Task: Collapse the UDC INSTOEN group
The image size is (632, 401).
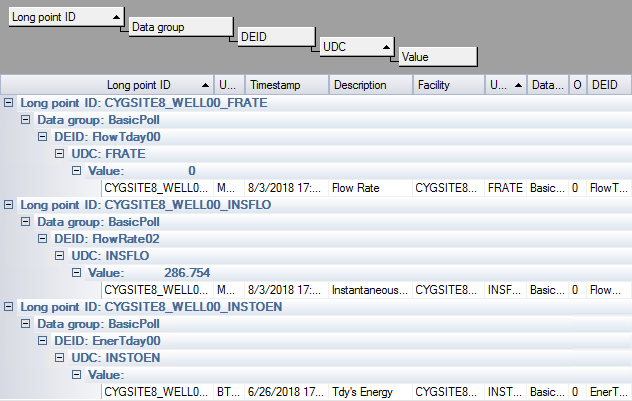Action: 59,357
